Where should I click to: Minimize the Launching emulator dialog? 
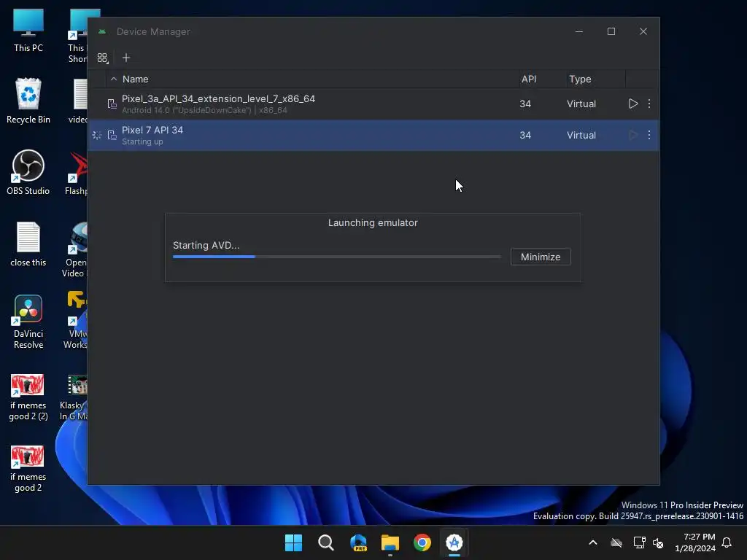pyautogui.click(x=541, y=257)
